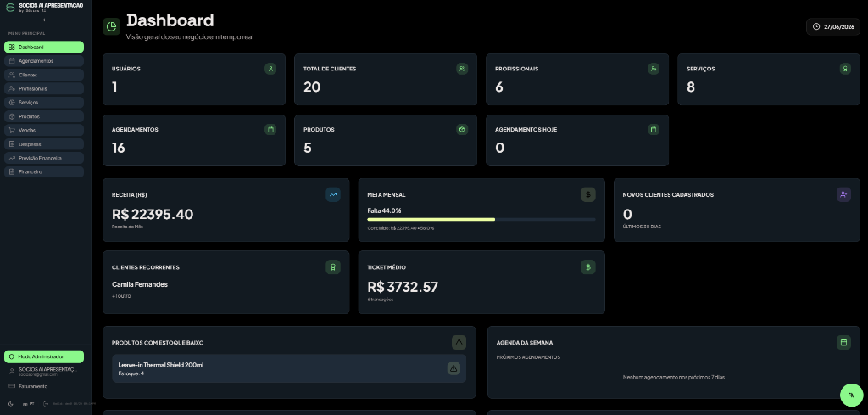Open Serviços from the sidebar menu
The image size is (868, 415).
pyautogui.click(x=44, y=103)
